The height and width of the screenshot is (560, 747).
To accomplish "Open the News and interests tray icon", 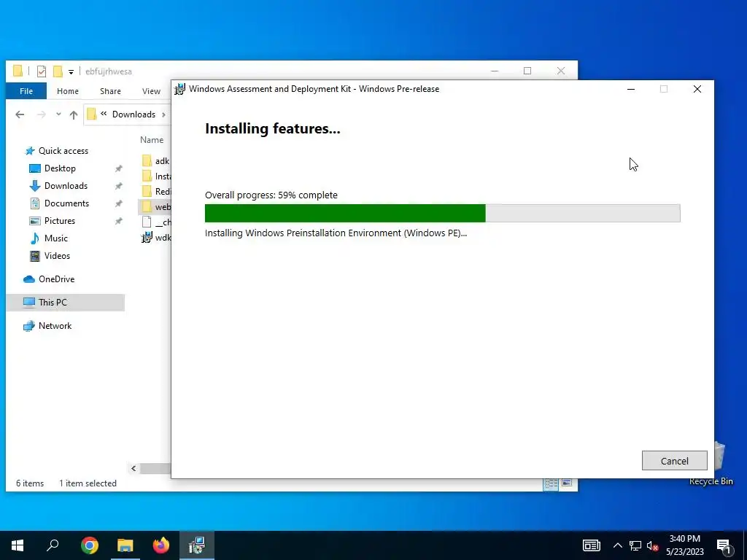I will (x=591, y=545).
